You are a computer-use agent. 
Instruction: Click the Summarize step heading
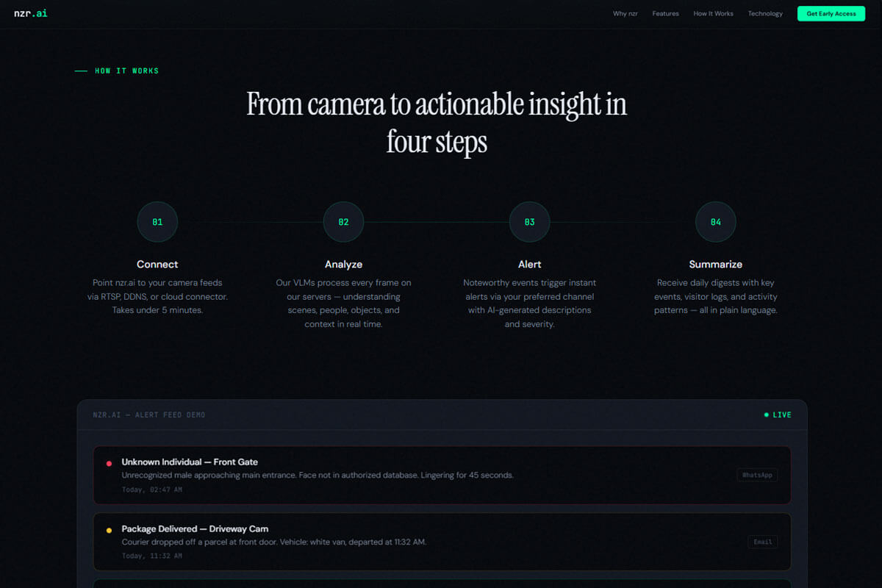point(715,264)
